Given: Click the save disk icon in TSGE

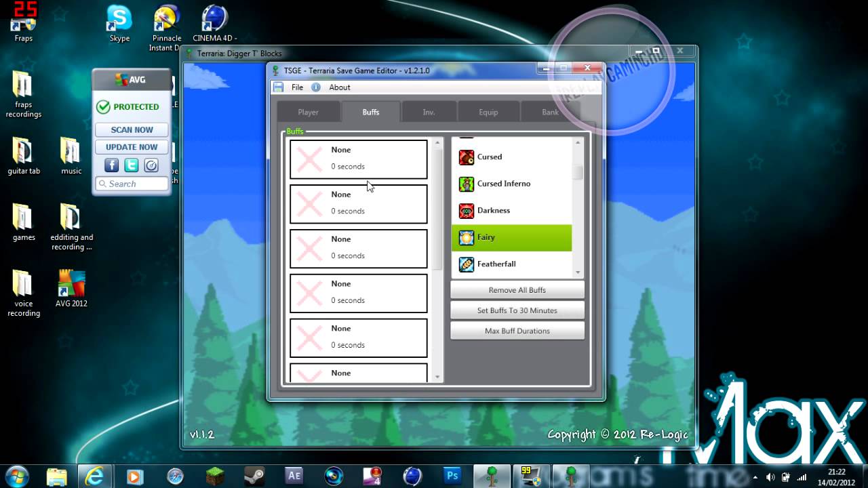Looking at the screenshot, I should point(278,87).
